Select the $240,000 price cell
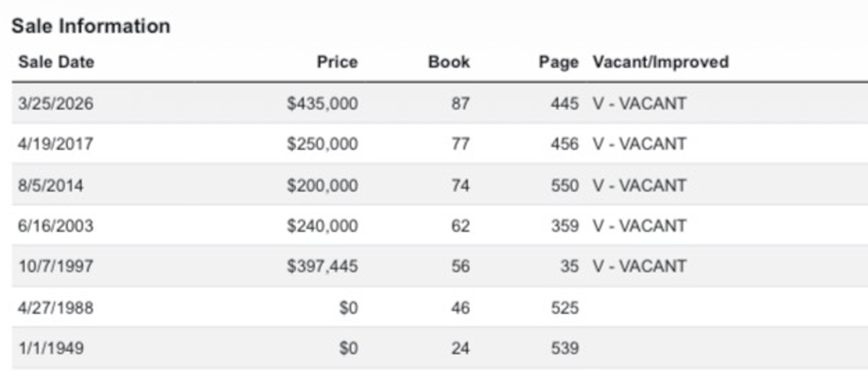The height and width of the screenshot is (392, 868). tap(322, 226)
